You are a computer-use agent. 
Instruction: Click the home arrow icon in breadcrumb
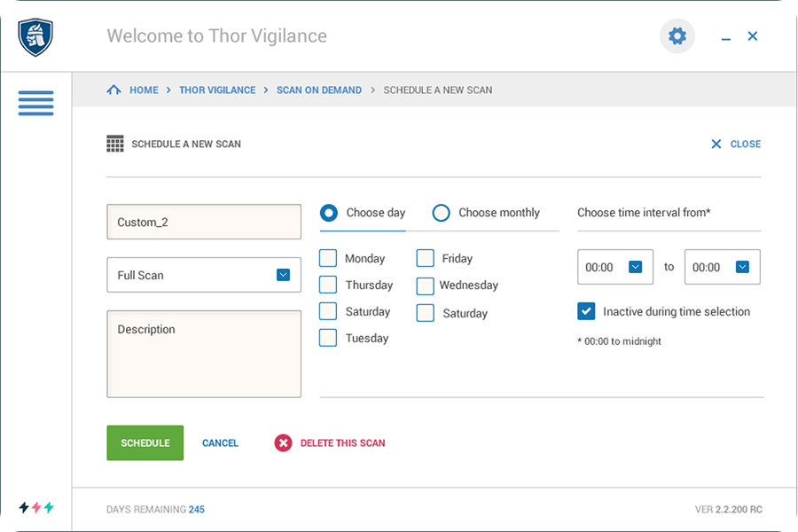point(113,90)
